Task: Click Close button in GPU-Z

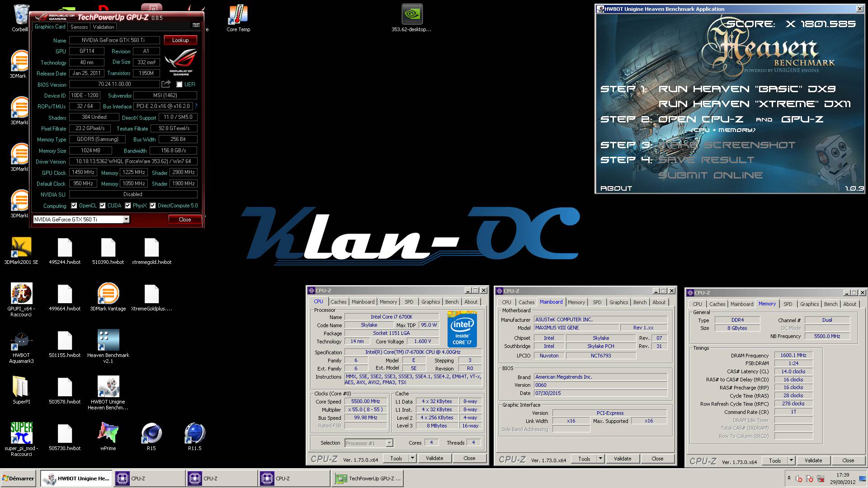Action: pos(185,220)
